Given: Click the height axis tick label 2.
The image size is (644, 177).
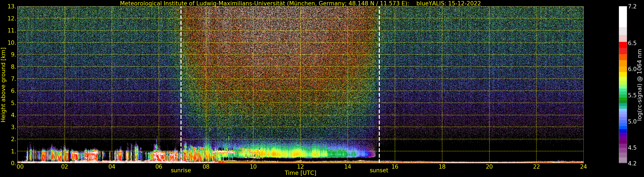Looking at the screenshot, I should (13, 139).
